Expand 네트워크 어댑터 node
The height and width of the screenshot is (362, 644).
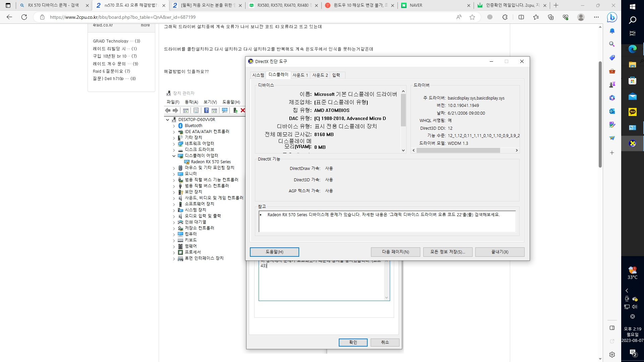point(174,144)
